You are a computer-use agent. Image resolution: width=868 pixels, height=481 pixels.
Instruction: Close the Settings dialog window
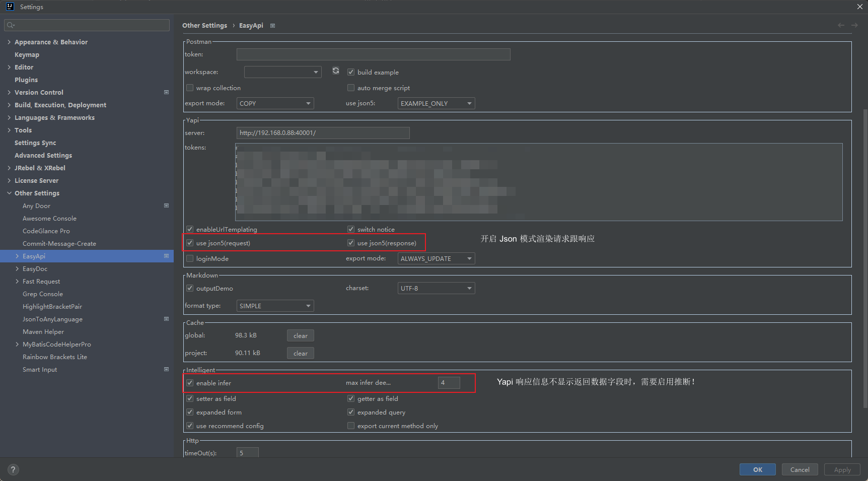pyautogui.click(x=859, y=7)
